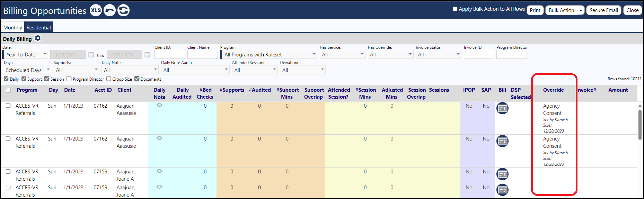
Task: Sort by Date column header
Action: click(x=70, y=90)
